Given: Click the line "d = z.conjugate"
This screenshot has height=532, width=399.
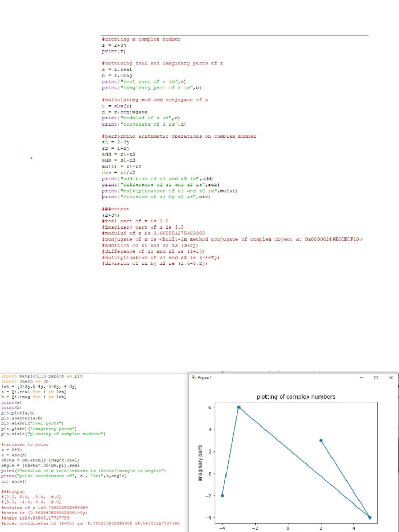Looking at the screenshot, I should [x=125, y=112].
